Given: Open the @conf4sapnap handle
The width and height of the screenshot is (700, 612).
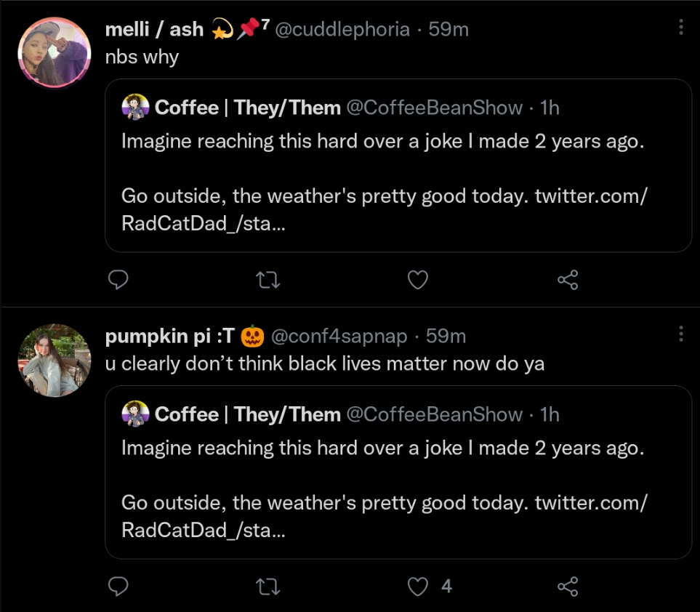Looking at the screenshot, I should click(x=339, y=336).
